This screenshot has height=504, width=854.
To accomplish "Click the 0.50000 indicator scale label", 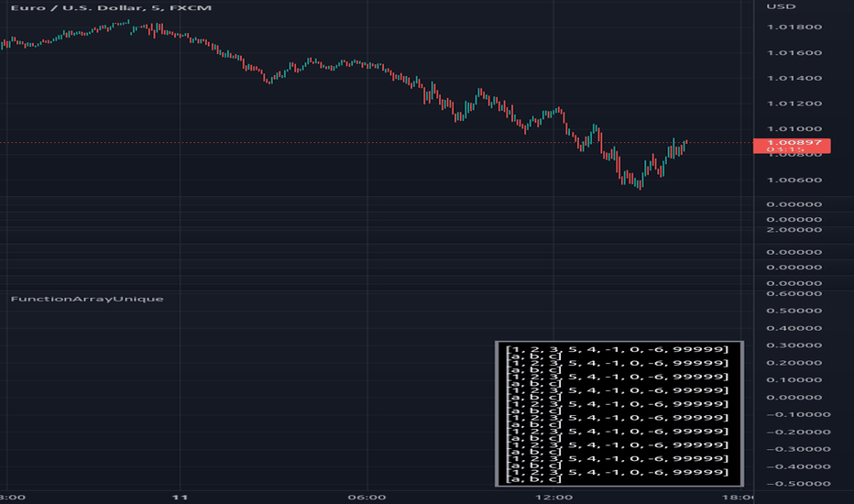I will (794, 312).
